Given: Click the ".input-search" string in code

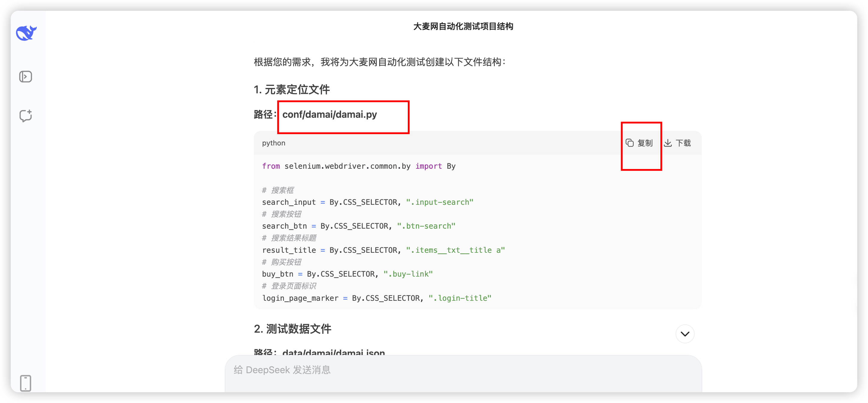Looking at the screenshot, I should click(x=439, y=202).
